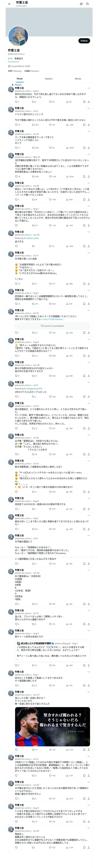Open search via the magnifier icon
The image size is (98, 868).
click(x=88, y=4)
